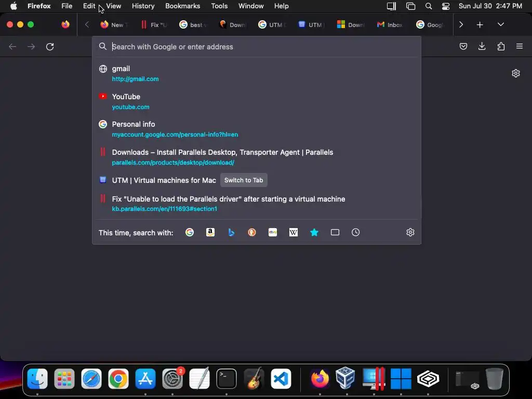
Task: Click the clock showing Sun Jul 30 2:47 PM
Action: 490,6
